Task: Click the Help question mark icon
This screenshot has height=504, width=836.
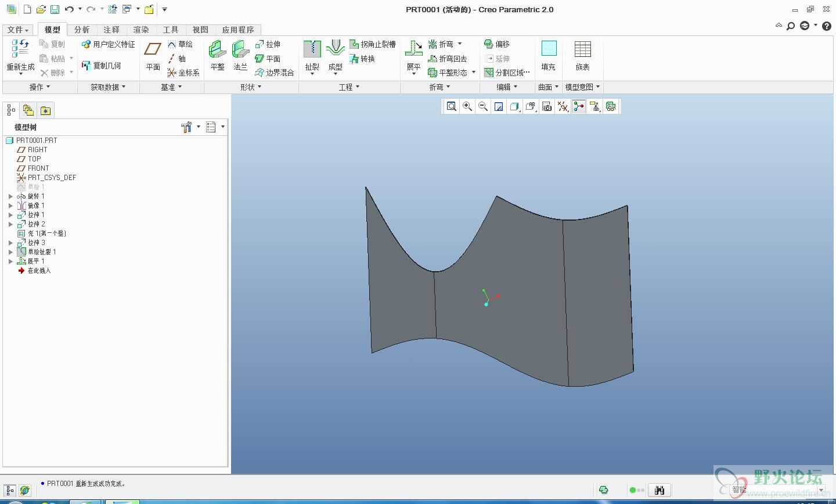Action: (827, 26)
